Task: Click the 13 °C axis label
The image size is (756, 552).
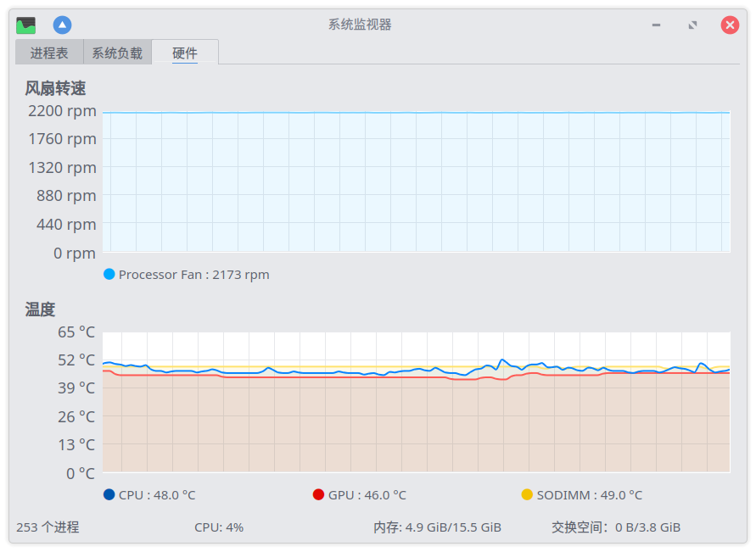Action: (76, 444)
